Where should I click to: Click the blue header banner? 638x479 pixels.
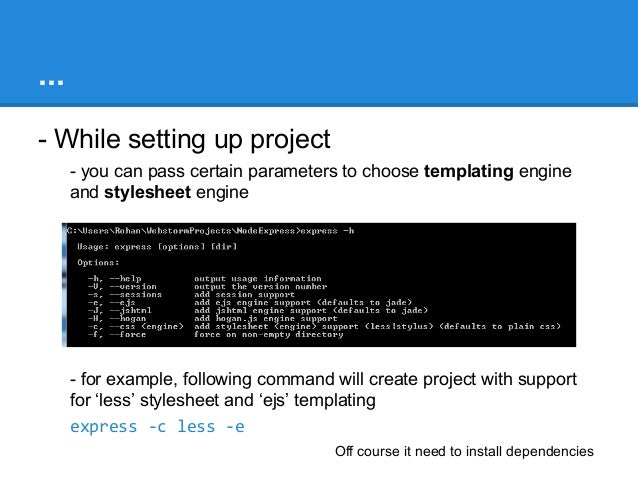319,53
